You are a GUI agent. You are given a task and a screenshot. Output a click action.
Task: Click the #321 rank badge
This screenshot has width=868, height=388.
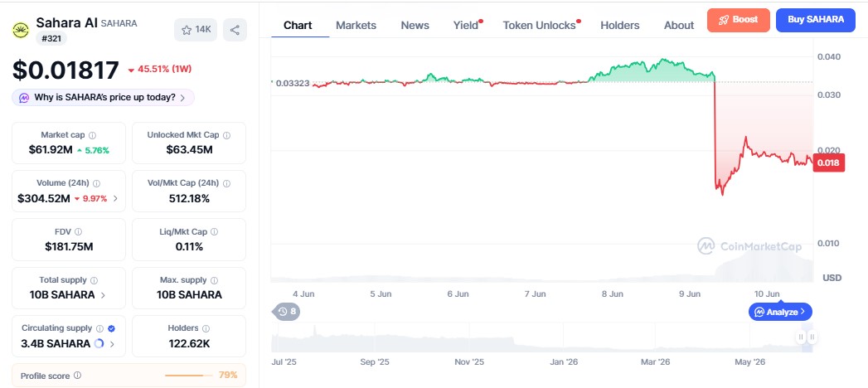click(52, 38)
